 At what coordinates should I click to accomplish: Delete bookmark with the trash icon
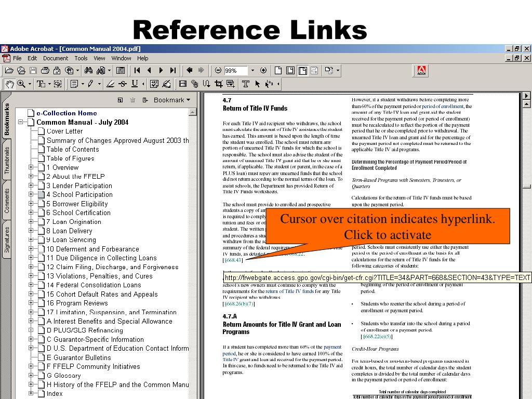tap(132, 100)
